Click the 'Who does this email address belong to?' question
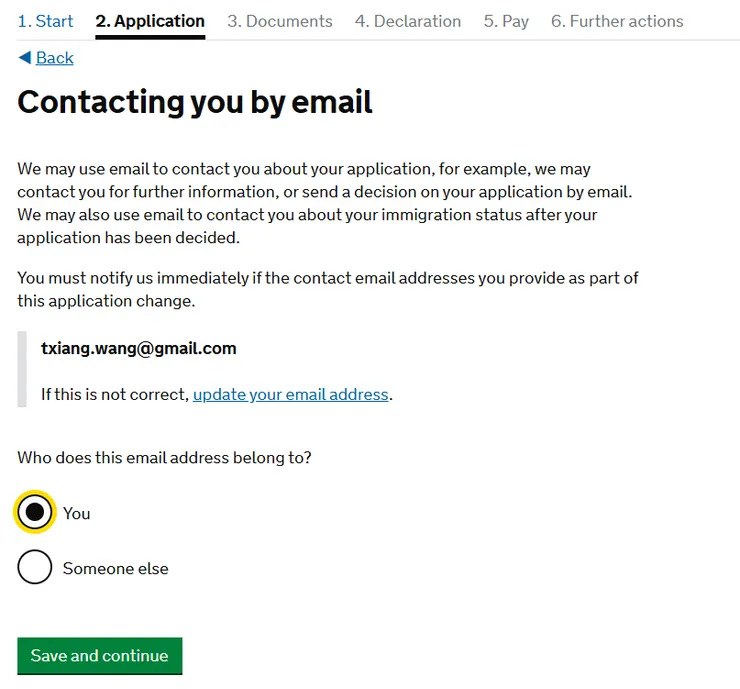The image size is (740, 689). 164,458
